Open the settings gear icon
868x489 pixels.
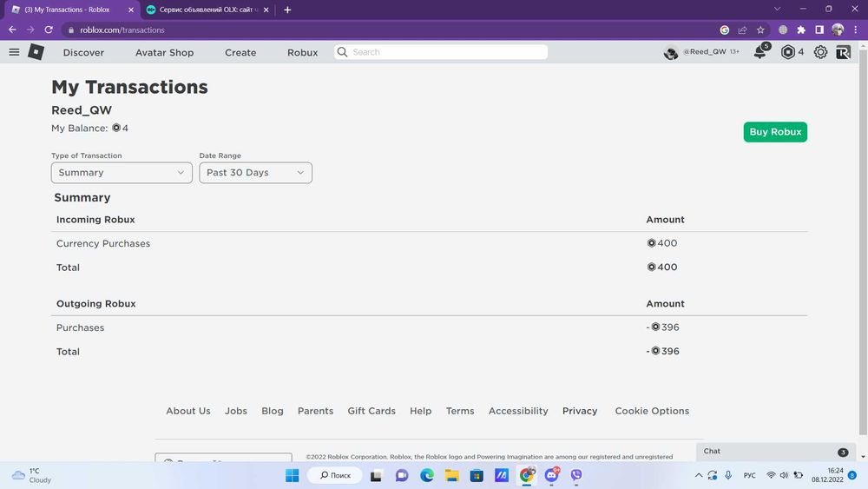tap(820, 52)
